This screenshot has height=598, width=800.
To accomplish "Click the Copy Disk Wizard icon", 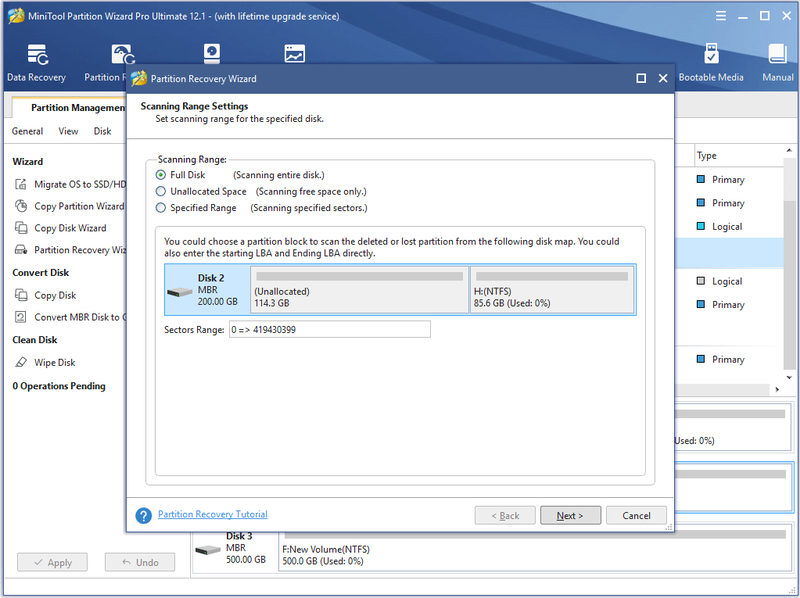I will pos(21,228).
